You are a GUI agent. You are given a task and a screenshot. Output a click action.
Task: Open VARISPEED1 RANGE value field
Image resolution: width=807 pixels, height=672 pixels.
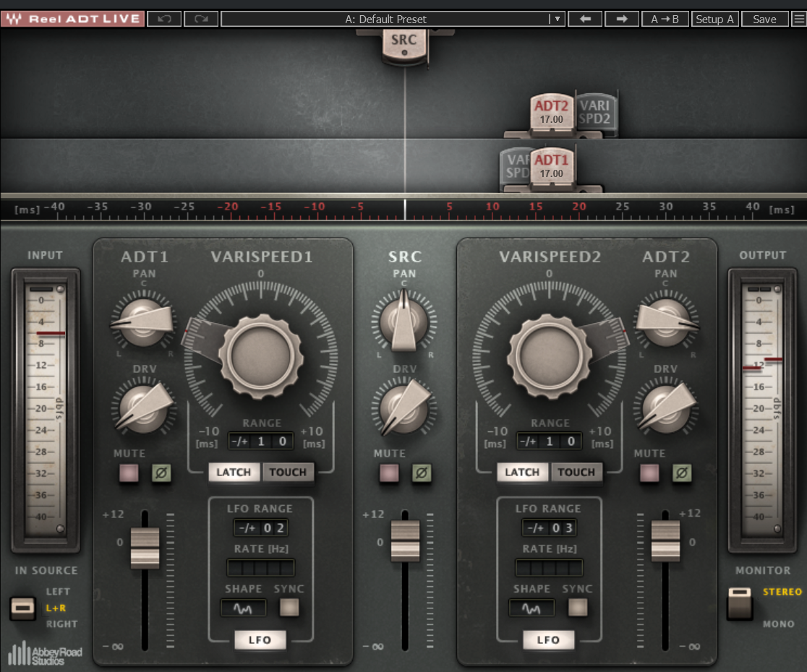(261, 441)
